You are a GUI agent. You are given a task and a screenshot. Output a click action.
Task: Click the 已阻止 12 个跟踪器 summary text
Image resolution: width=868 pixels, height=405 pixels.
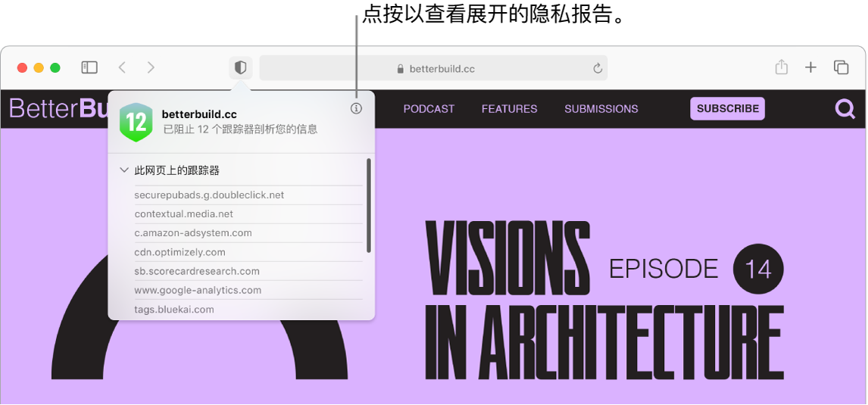(x=240, y=129)
